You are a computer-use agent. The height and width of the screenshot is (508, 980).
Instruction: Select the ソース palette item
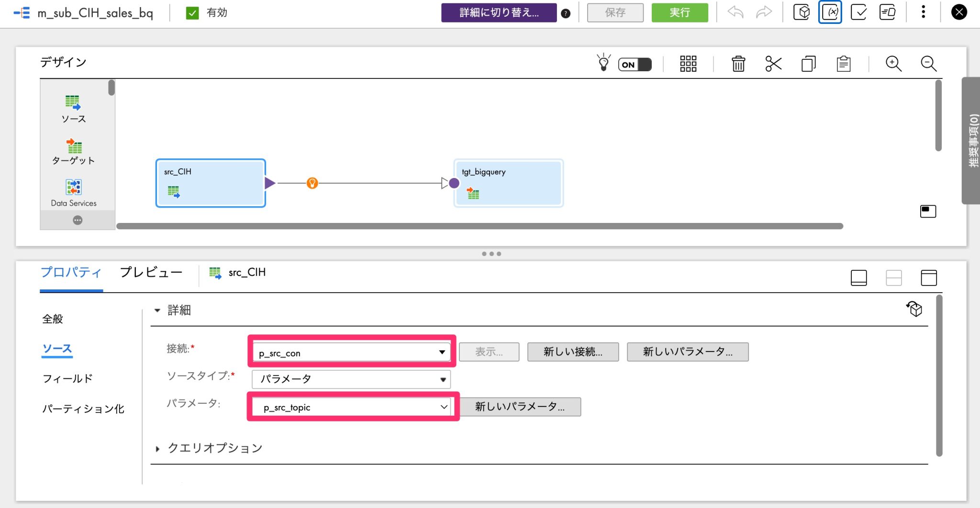[73, 108]
